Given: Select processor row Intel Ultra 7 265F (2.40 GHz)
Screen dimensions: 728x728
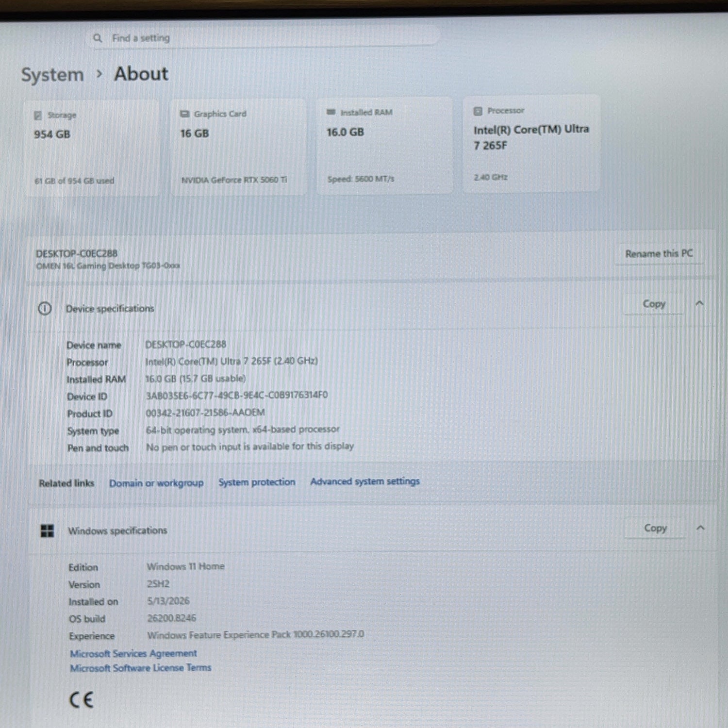Looking at the screenshot, I should click(x=232, y=361).
